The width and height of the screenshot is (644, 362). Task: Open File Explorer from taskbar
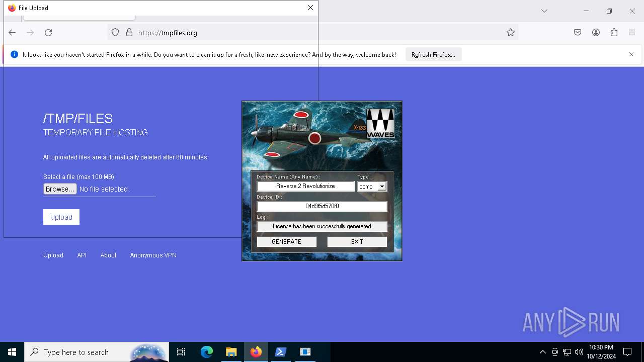tap(231, 352)
